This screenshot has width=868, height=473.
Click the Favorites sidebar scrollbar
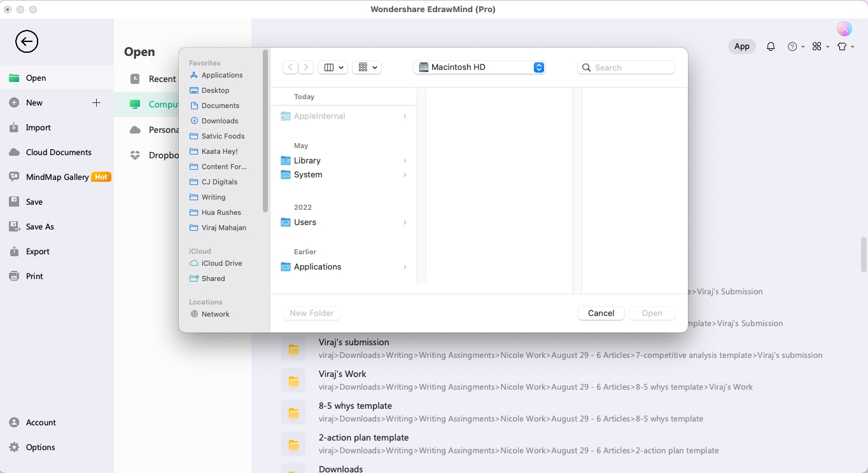(265, 130)
